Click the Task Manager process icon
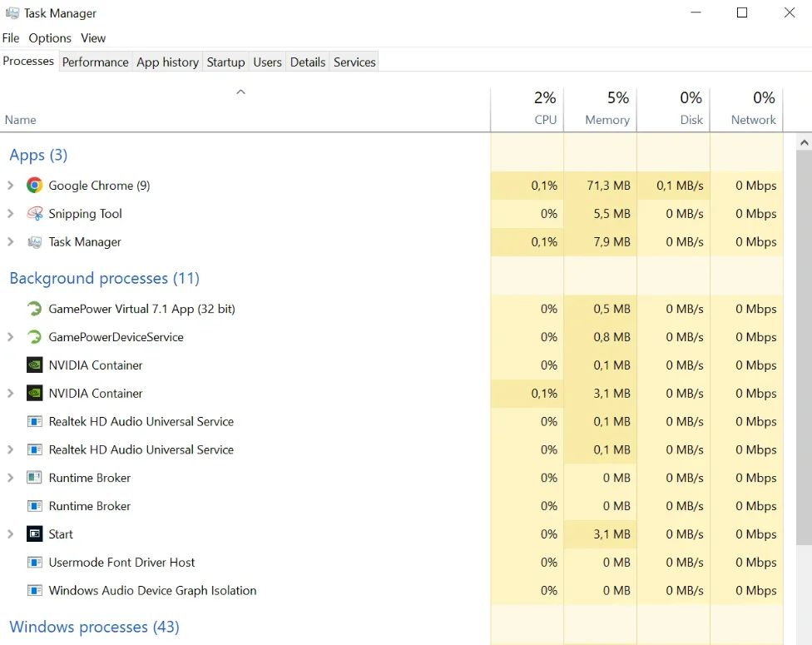The image size is (812, 645). pyautogui.click(x=34, y=242)
